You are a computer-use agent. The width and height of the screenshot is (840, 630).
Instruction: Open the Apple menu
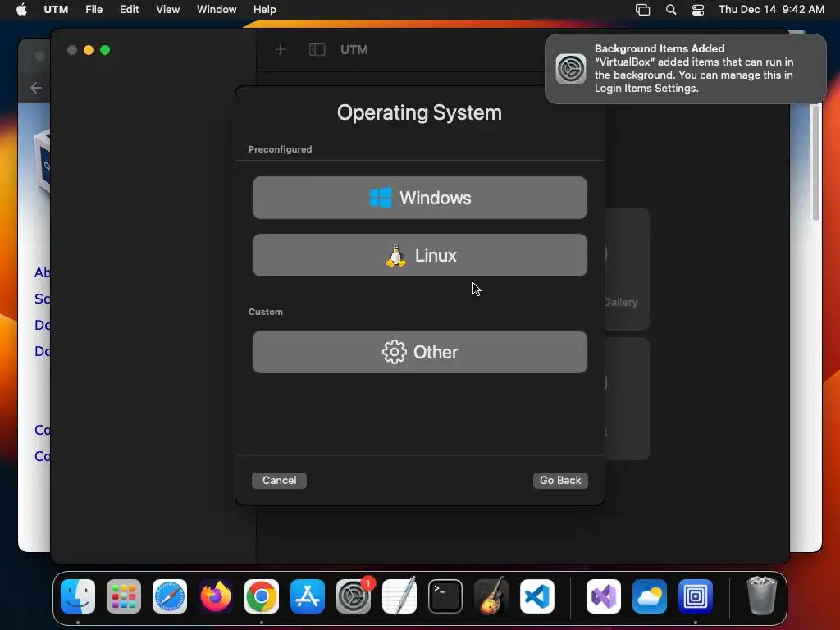pos(21,9)
